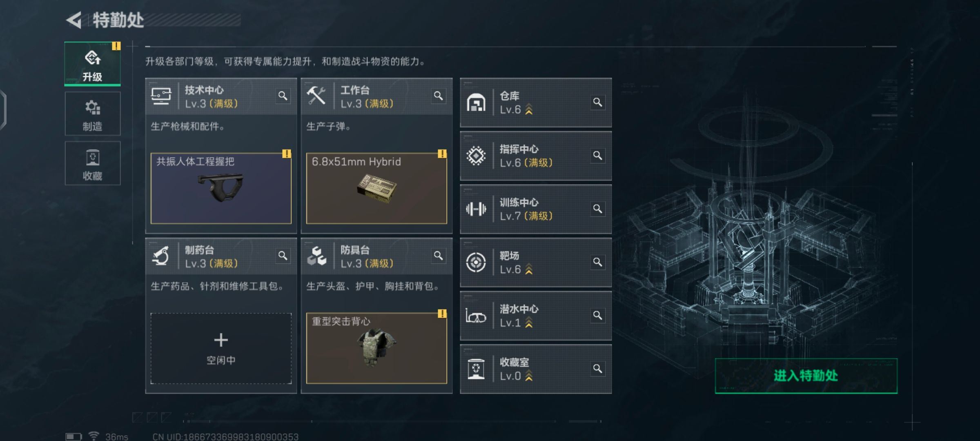Click the 仓库 warehouse icon
The width and height of the screenshot is (980, 441).
tap(476, 102)
